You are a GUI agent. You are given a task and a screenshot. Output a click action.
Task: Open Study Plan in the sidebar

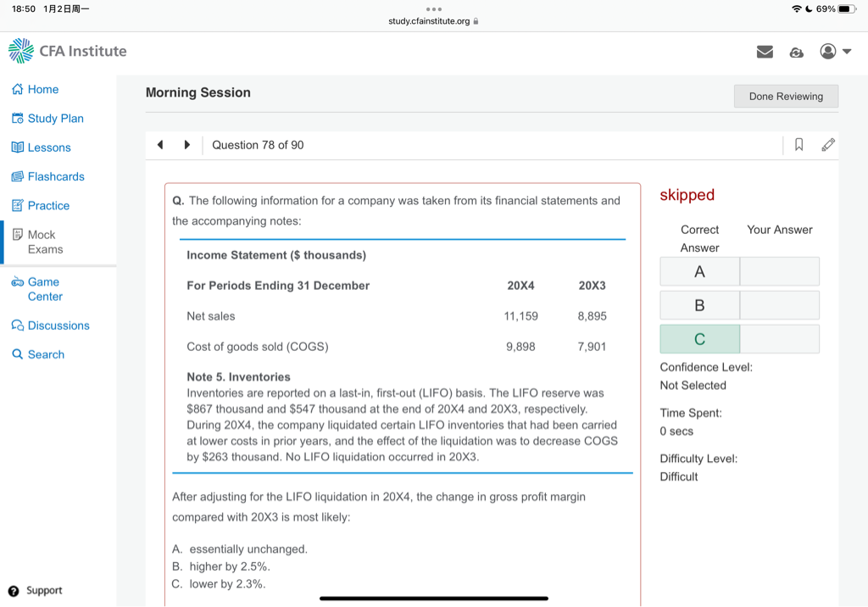[55, 119]
